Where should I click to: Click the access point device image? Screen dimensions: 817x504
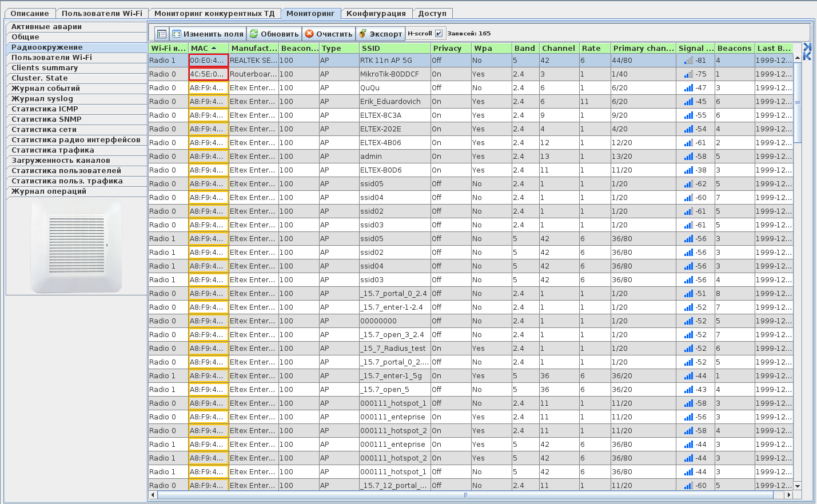76,246
